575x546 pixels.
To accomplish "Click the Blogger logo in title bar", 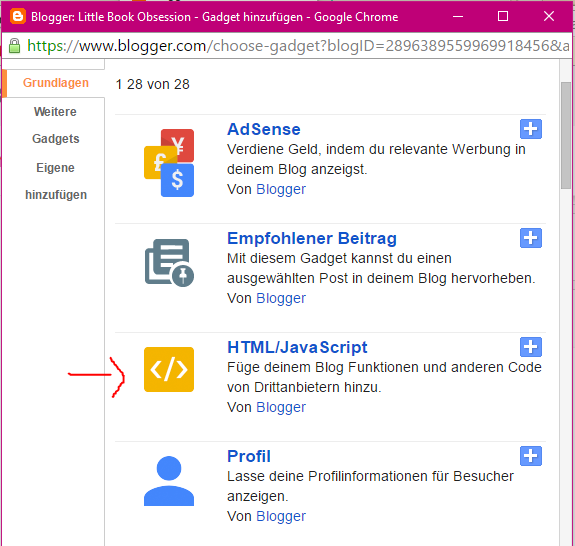I will click(x=18, y=17).
